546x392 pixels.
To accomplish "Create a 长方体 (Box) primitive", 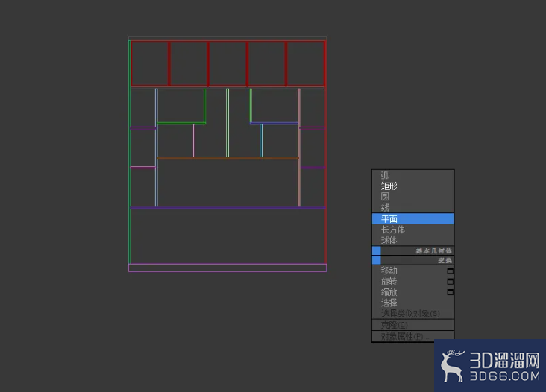I will coord(413,230).
